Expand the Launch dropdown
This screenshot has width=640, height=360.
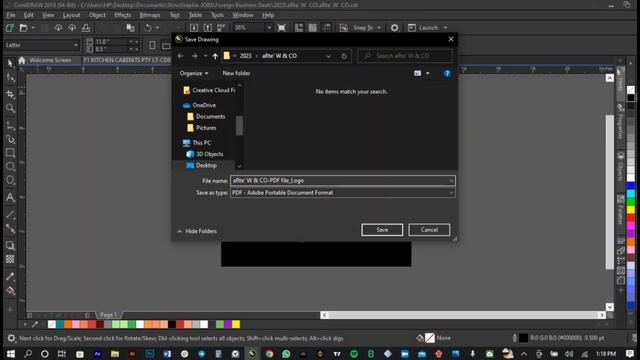(445, 28)
